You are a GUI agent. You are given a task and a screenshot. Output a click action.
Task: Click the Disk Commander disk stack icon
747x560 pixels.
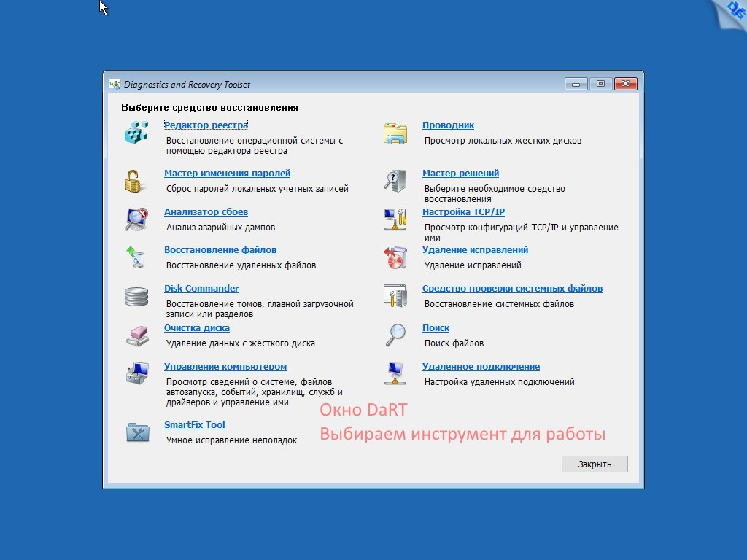point(136,296)
